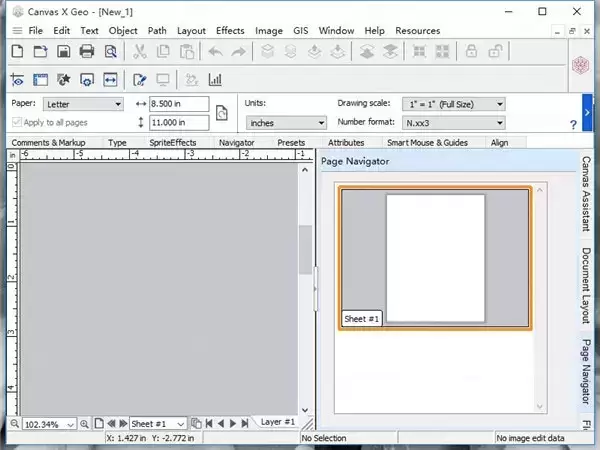Viewport: 600px width, 450px height.
Task: Open the print preview icon
Action: coord(111,51)
